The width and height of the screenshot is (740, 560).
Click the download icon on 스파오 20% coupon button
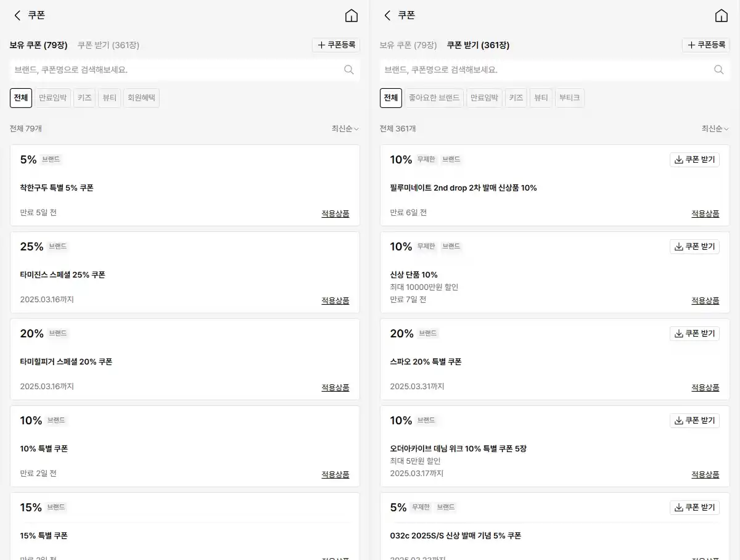tap(680, 333)
